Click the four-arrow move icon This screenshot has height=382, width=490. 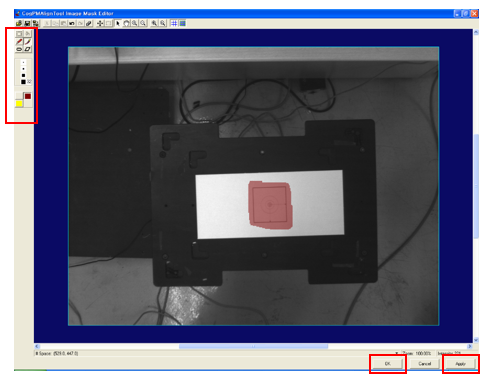tap(100, 23)
